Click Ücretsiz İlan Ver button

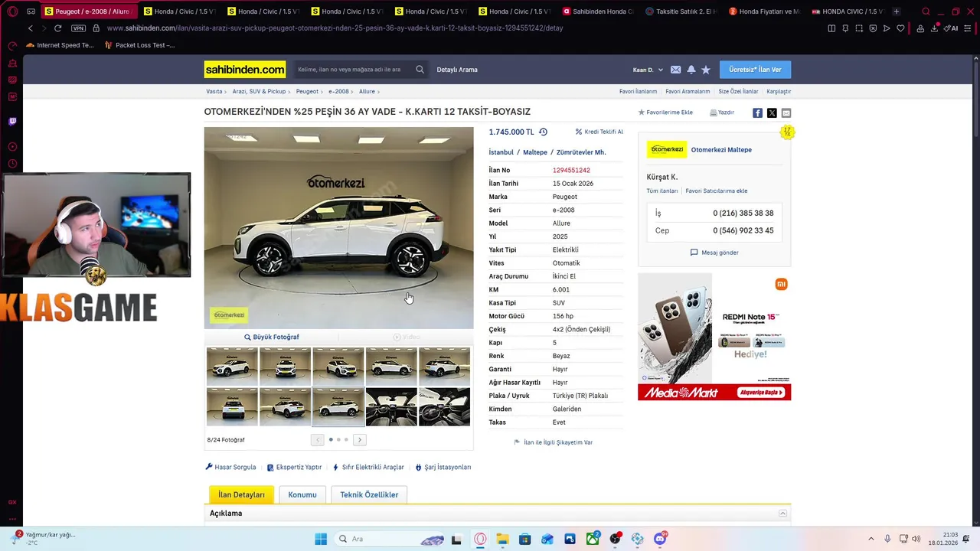755,70
